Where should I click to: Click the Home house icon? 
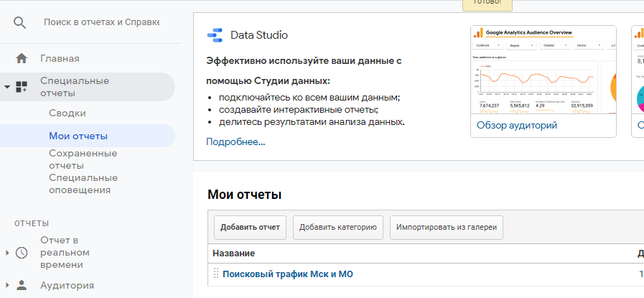22,58
